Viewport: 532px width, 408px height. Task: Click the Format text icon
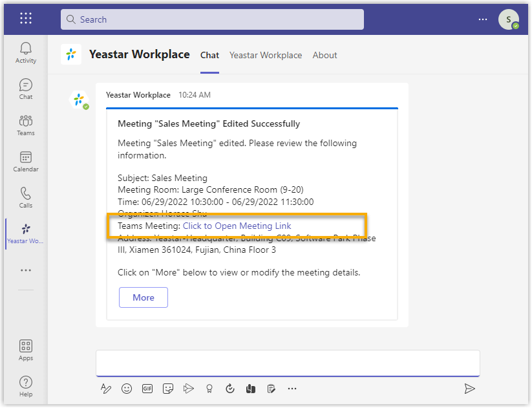pos(106,389)
